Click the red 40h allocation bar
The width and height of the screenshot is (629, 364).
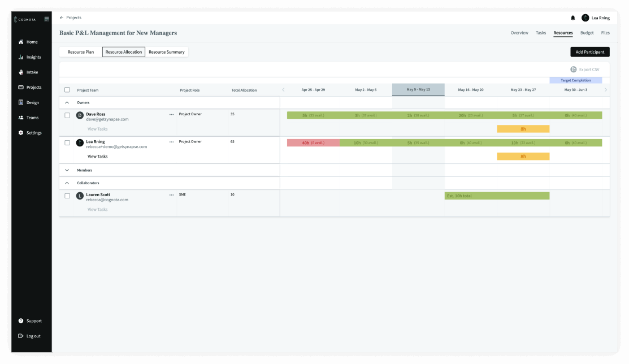pos(313,143)
